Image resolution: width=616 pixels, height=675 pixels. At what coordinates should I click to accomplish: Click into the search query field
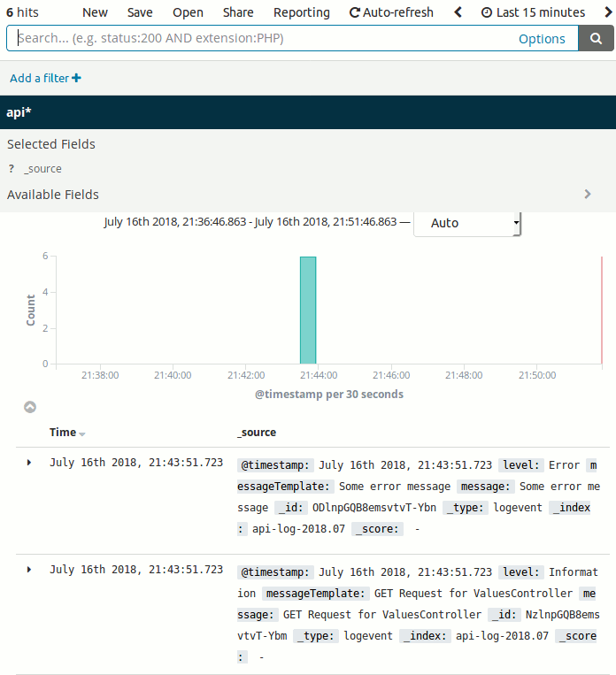[257, 39]
